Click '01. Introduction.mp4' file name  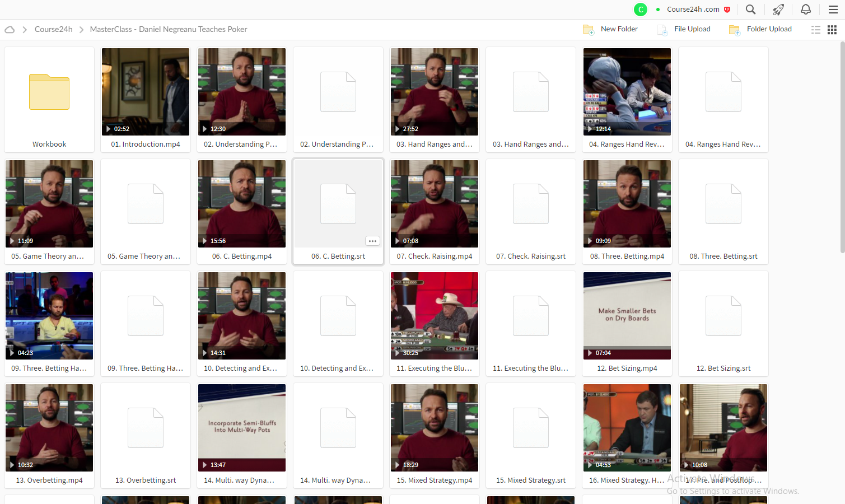pyautogui.click(x=146, y=144)
